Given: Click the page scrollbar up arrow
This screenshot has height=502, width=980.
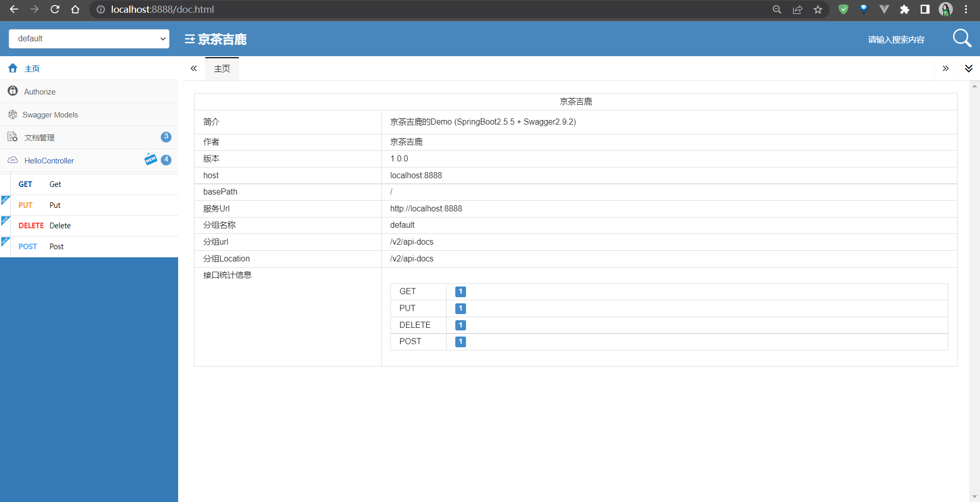Looking at the screenshot, I should (974, 86).
